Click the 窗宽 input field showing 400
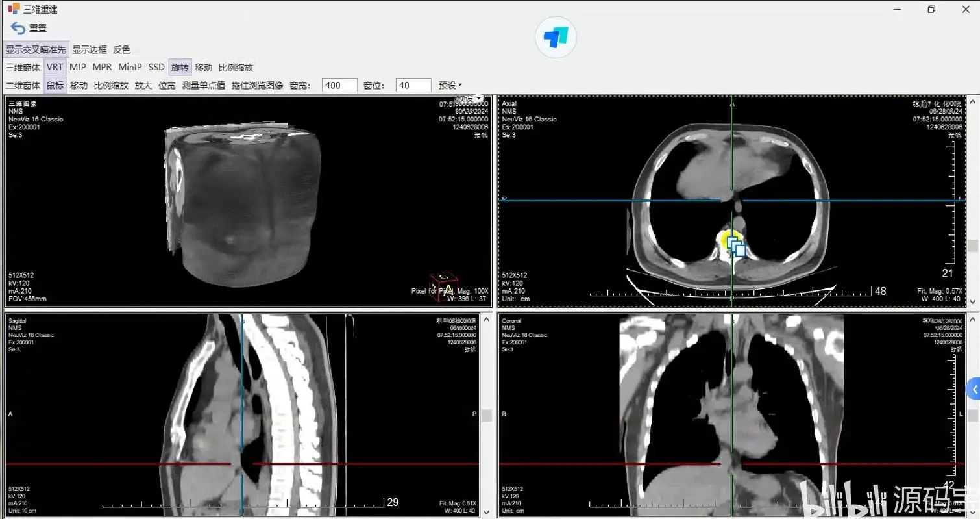Viewport: 980px width, 519px height. point(340,85)
